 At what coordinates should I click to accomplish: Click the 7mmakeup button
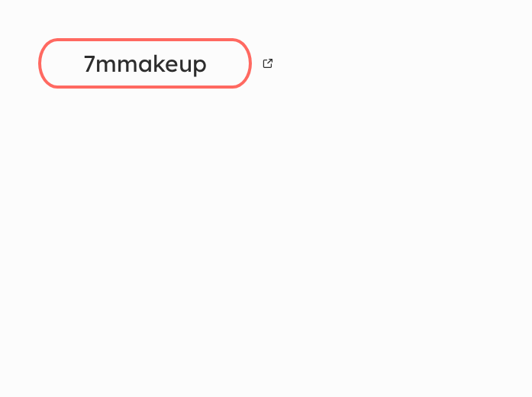145,63
